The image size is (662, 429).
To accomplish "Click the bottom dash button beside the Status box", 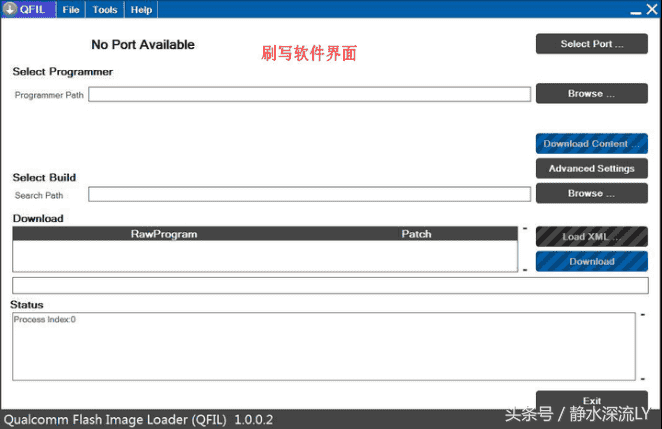I will click(643, 379).
